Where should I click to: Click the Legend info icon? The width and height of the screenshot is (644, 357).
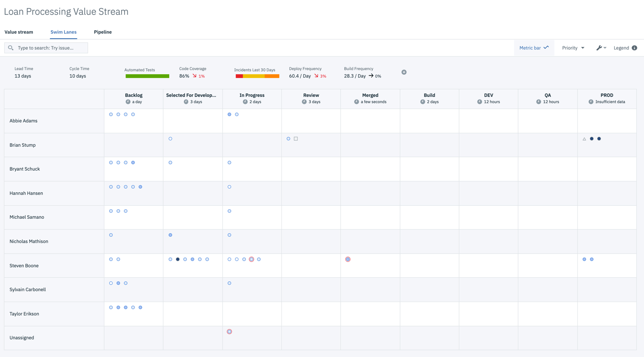(634, 48)
